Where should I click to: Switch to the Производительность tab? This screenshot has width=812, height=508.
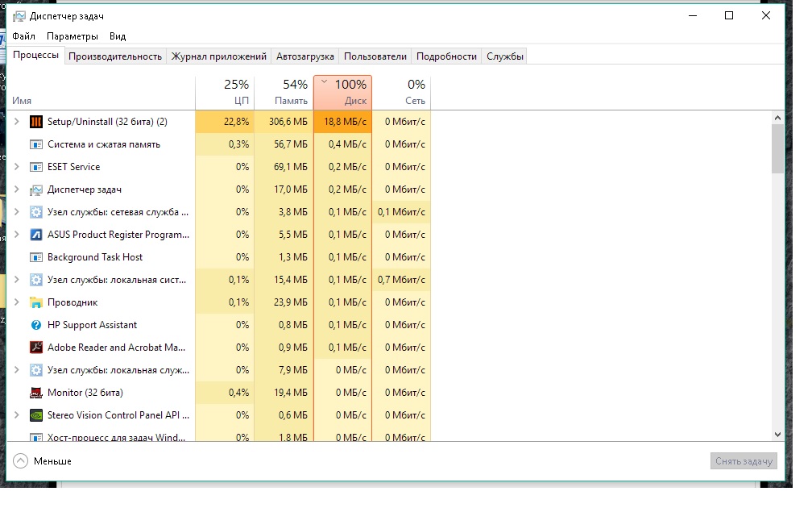[115, 56]
